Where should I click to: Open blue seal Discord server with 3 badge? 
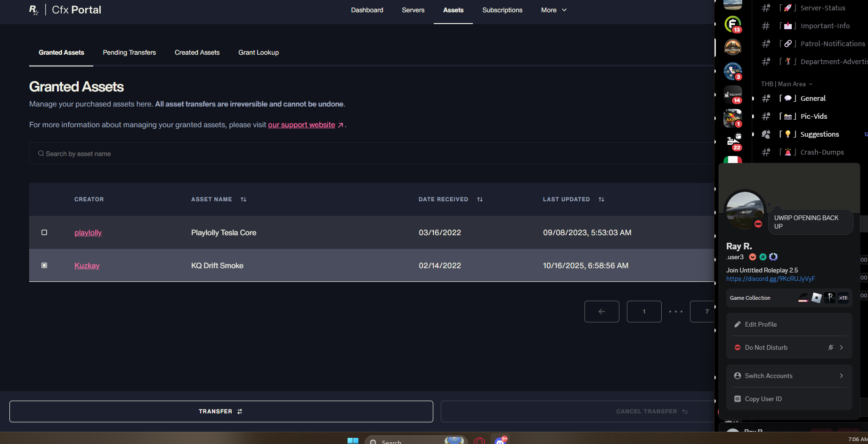(x=732, y=71)
